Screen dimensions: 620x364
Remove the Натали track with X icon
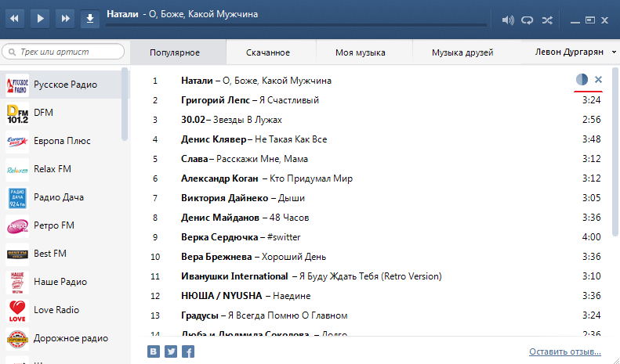[599, 80]
